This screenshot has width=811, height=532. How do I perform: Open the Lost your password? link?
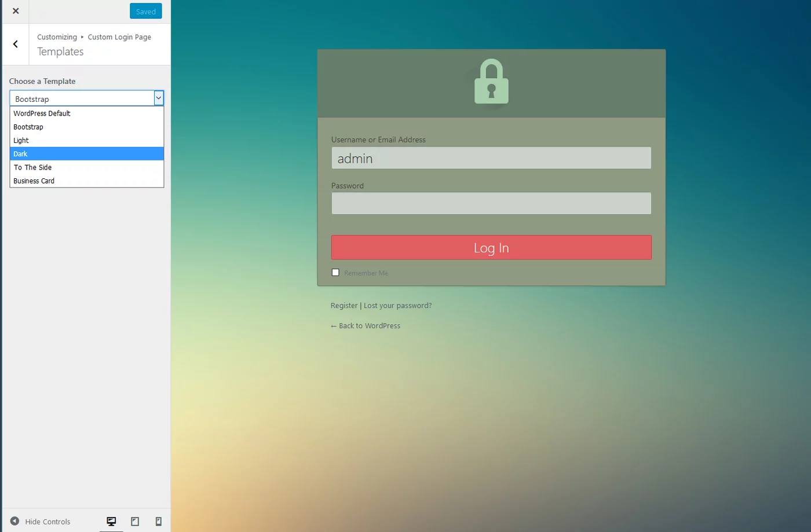(397, 306)
